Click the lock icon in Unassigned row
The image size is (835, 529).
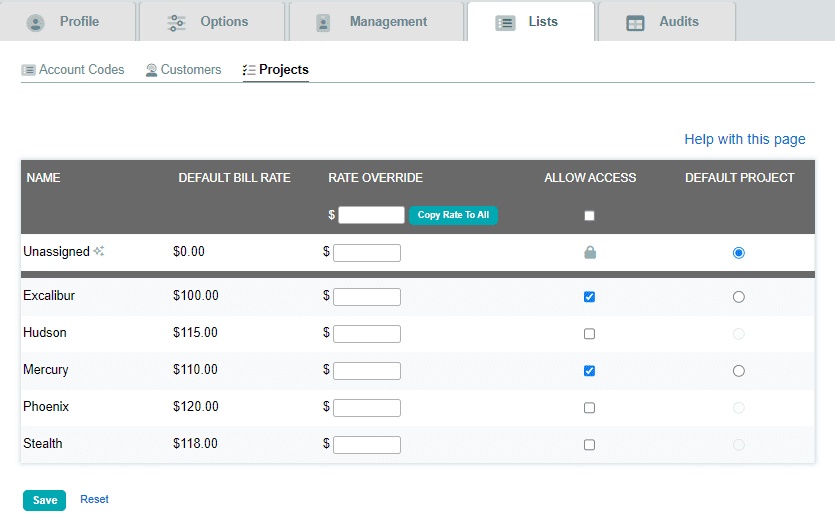pyautogui.click(x=590, y=252)
